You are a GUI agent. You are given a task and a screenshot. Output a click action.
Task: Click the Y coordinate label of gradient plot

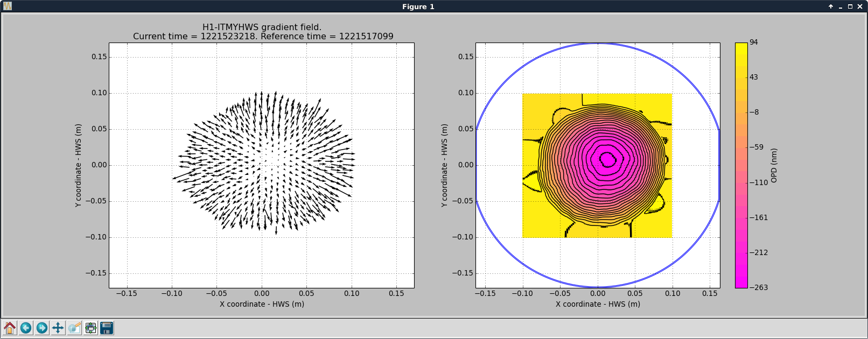click(78, 165)
